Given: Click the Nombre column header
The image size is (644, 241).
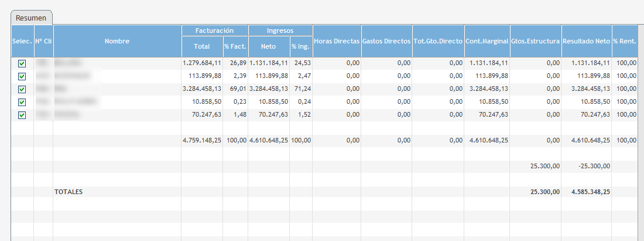Looking at the screenshot, I should tap(117, 41).
